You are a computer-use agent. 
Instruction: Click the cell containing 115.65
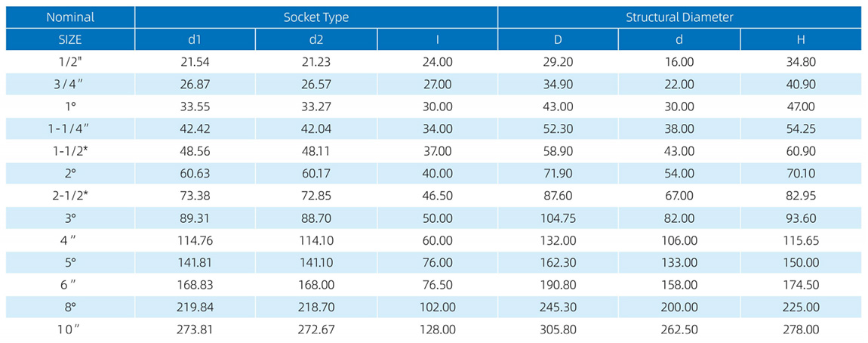[800, 239]
